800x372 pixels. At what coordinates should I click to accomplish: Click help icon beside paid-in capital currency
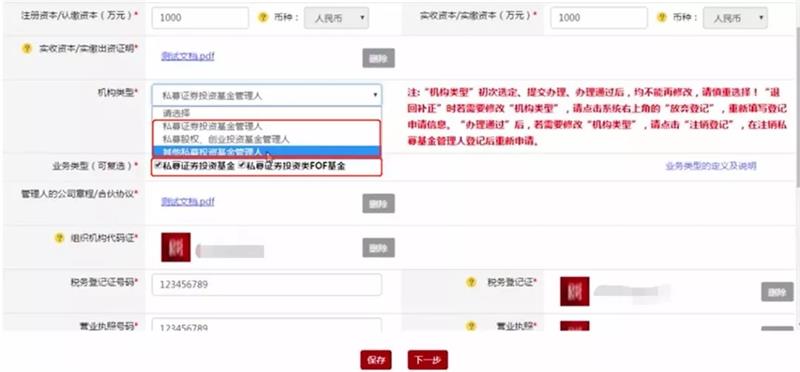click(661, 17)
